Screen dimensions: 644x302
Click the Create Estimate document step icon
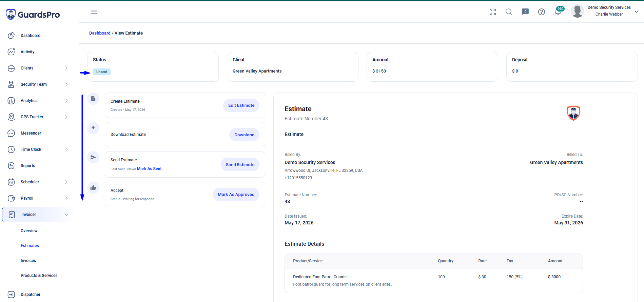[x=93, y=99]
